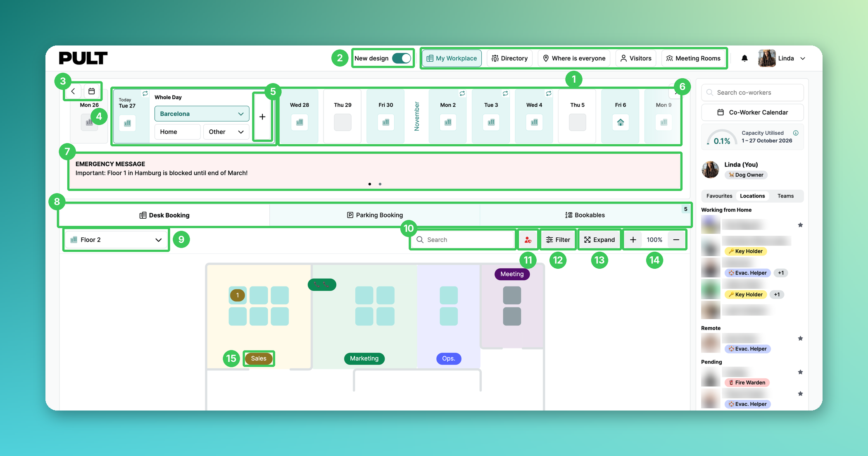
Task: Click the floor plan Search field
Action: pos(463,240)
